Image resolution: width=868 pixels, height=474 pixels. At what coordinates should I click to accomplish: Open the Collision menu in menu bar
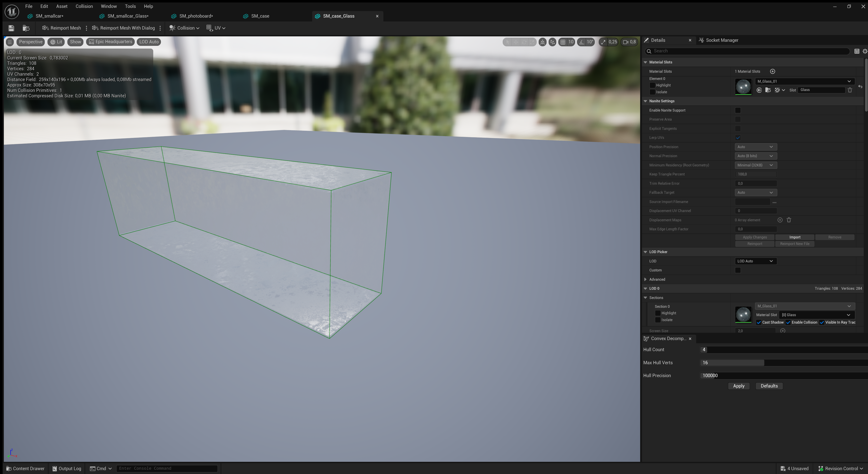84,6
